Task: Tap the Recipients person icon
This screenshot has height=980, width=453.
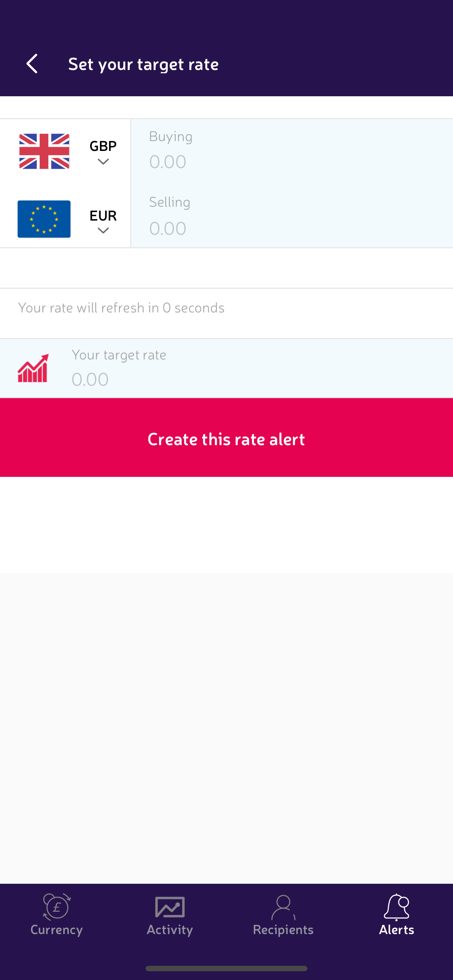Action: [x=283, y=907]
